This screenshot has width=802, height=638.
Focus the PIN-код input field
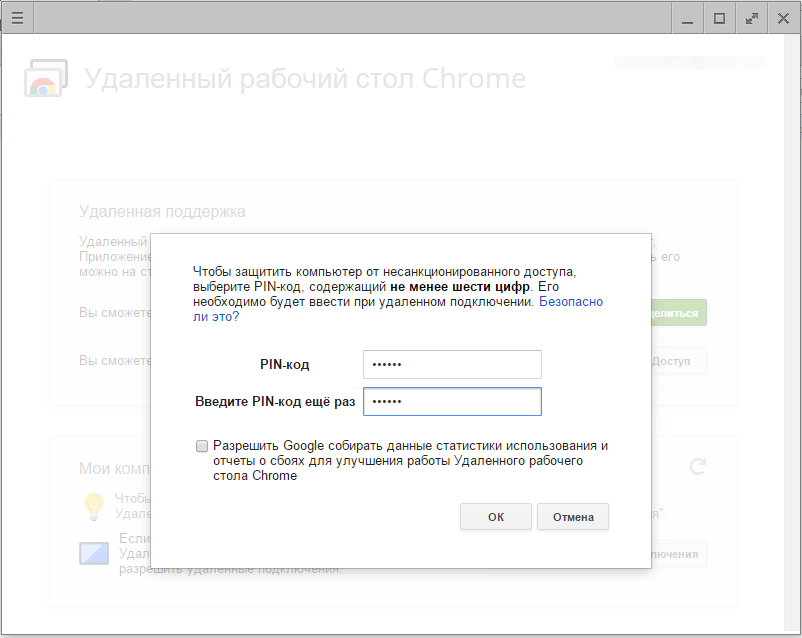(452, 364)
